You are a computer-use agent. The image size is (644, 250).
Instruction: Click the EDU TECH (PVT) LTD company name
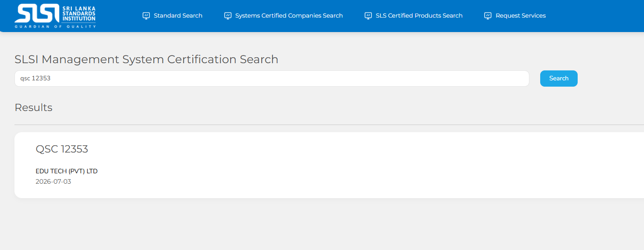coord(66,171)
